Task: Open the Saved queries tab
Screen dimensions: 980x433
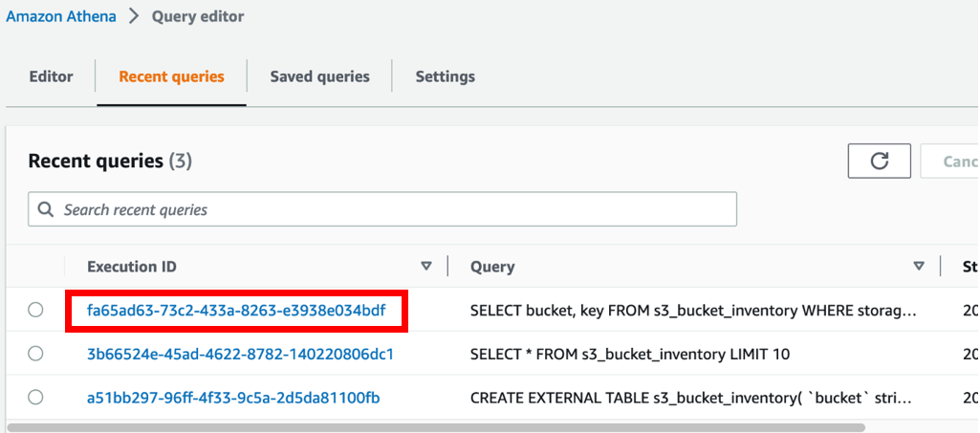Action: (319, 76)
